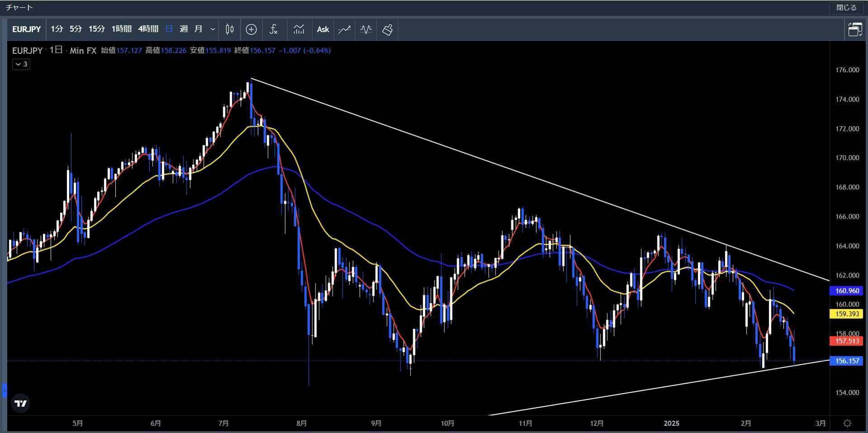
Task: Open the timeframe dropdown arrow
Action: [213, 29]
